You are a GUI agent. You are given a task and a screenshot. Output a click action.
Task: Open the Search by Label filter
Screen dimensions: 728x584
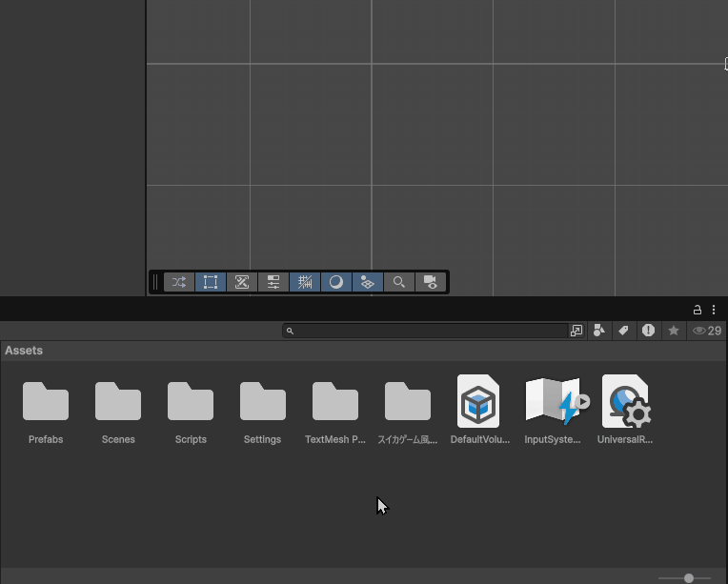click(623, 331)
